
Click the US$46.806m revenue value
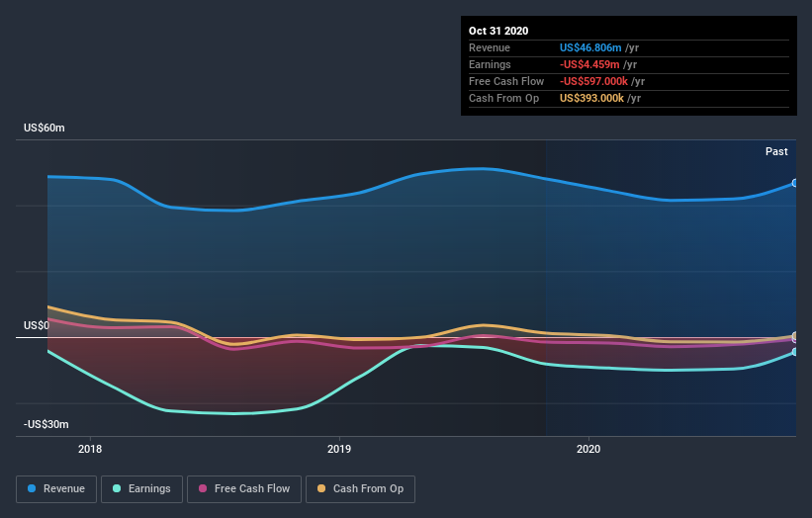point(590,47)
